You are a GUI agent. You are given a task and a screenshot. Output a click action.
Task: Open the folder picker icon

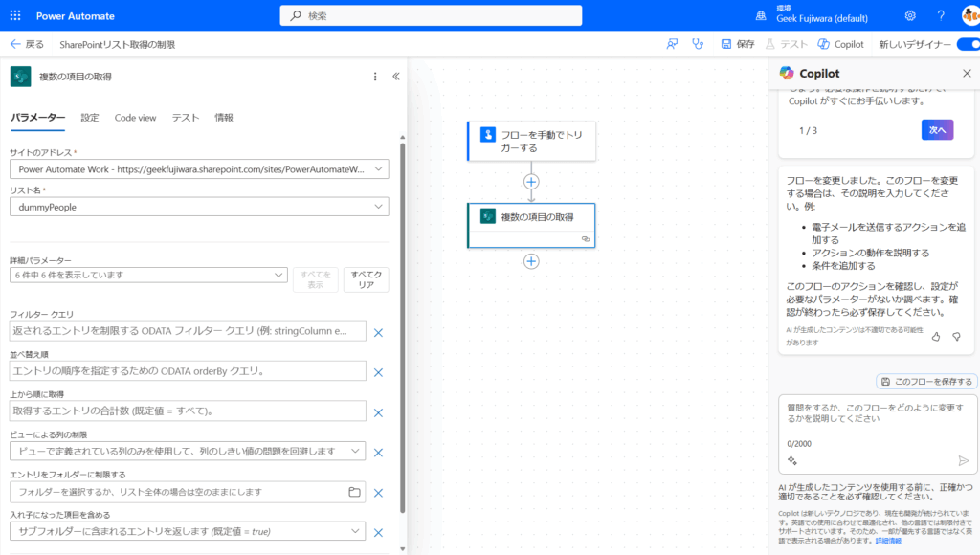point(354,492)
